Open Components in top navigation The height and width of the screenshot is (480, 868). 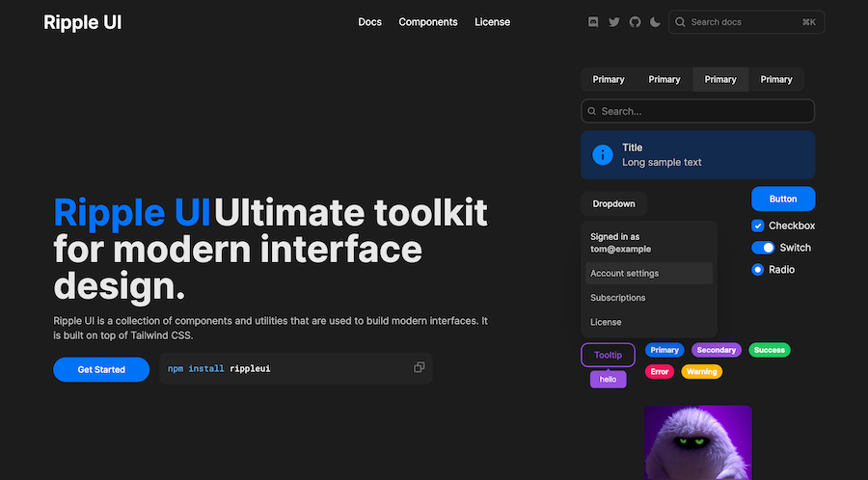[x=428, y=22]
